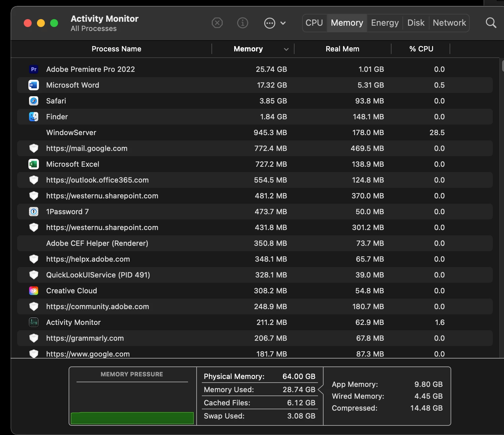Open the Network tab
Image resolution: width=504 pixels, height=435 pixels.
tap(449, 23)
